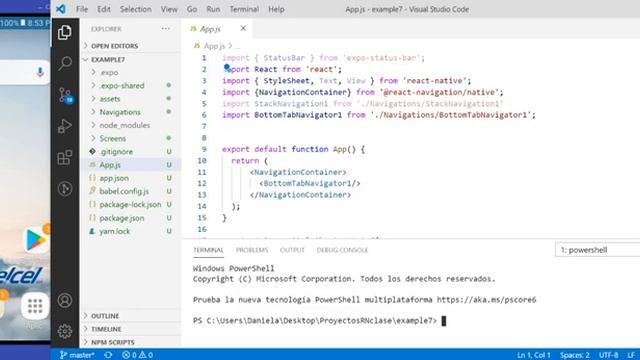Tap the microphone icon on phone emulator
Screen dimensions: 640x360
tap(40, 72)
